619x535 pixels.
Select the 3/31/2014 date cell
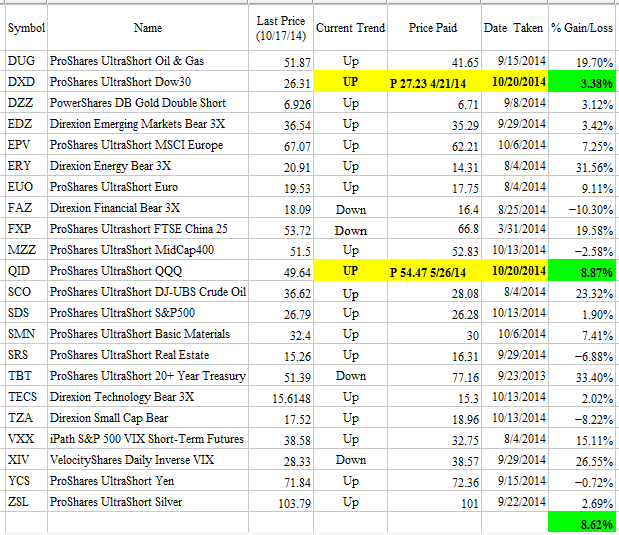tap(514, 229)
